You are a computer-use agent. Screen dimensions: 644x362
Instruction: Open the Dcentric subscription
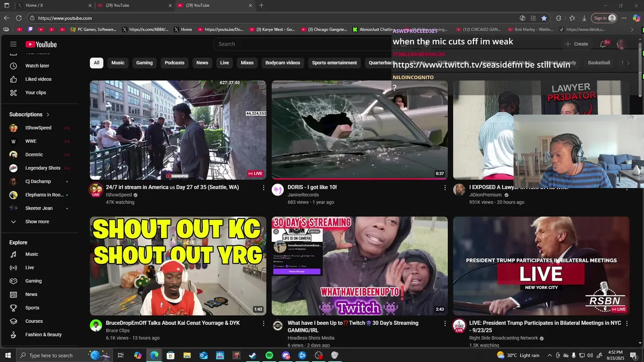point(34,155)
